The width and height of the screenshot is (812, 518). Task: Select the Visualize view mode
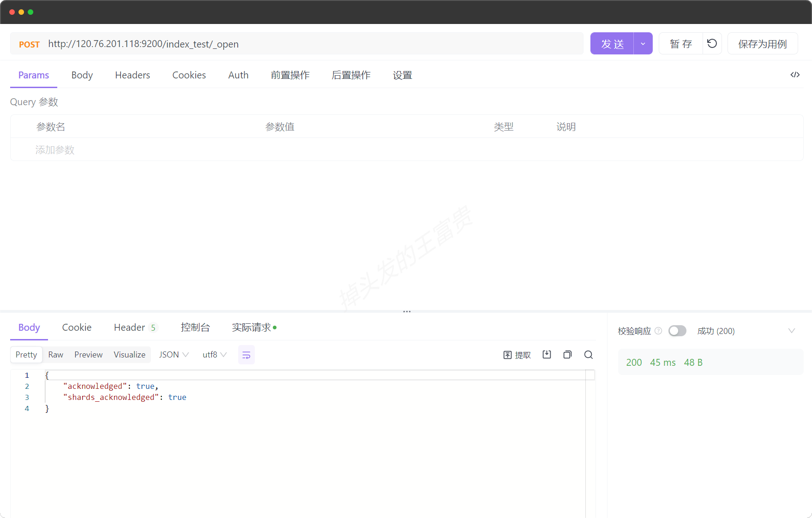tap(130, 355)
